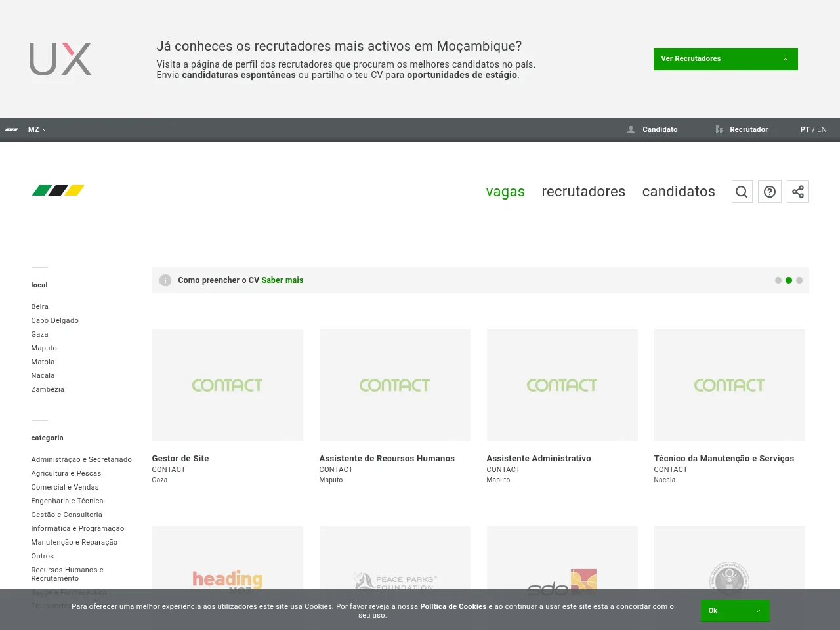Switch language to PT
Screen dimensions: 840x630
tap(805, 130)
